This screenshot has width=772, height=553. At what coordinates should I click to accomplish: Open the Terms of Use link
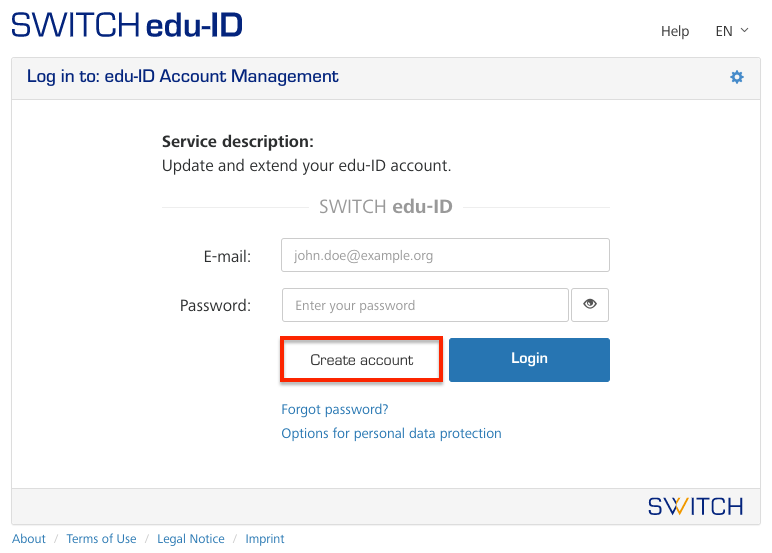pyautogui.click(x=101, y=539)
